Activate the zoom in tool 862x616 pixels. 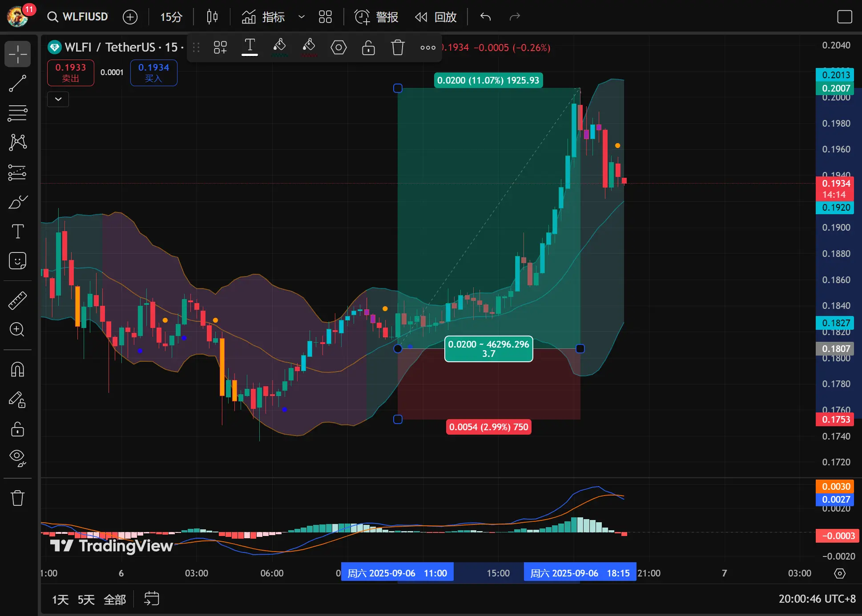click(17, 329)
